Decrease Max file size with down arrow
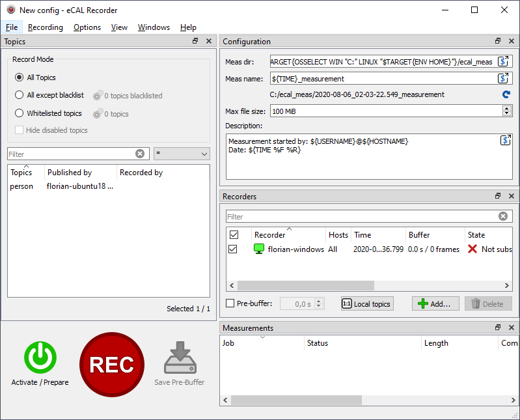 pos(506,113)
